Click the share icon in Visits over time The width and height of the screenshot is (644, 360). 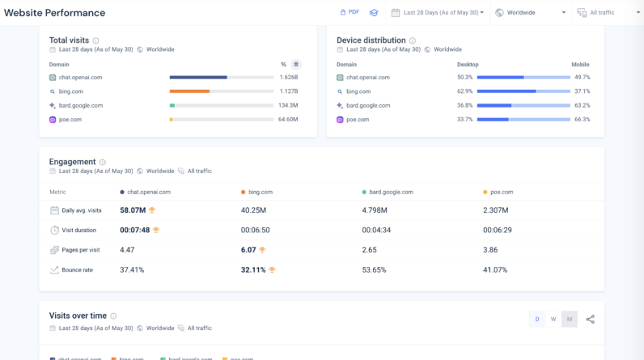pyautogui.click(x=590, y=320)
